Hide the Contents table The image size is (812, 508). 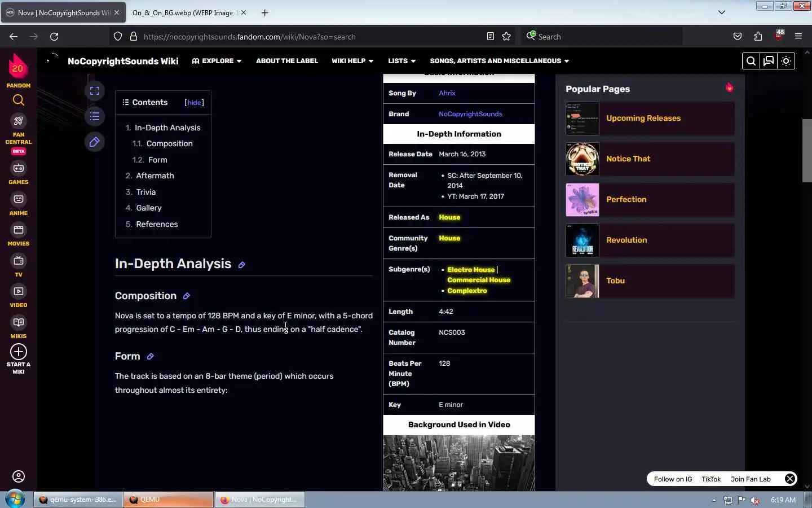tap(194, 103)
